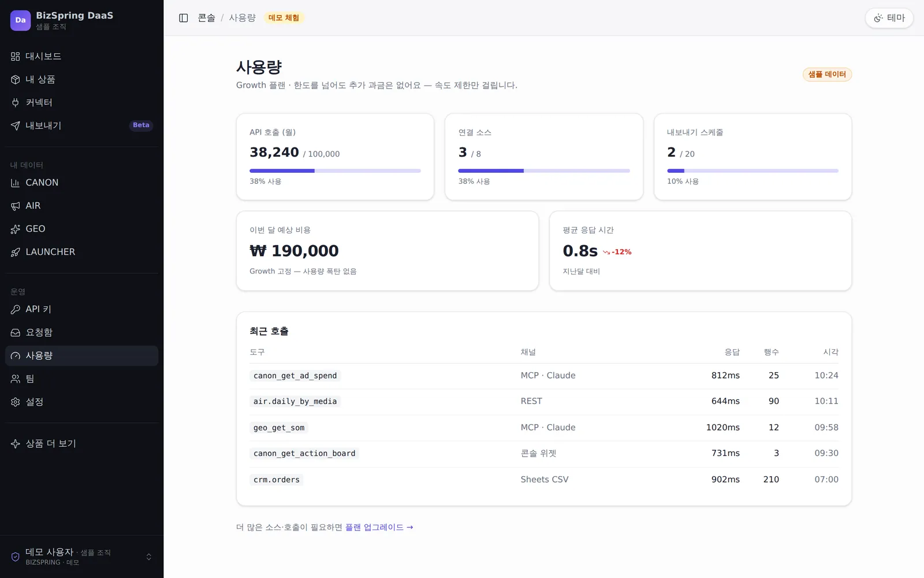Viewport: 924px width, 578px height.
Task: Click the crm.orders tool name
Action: 277,480
